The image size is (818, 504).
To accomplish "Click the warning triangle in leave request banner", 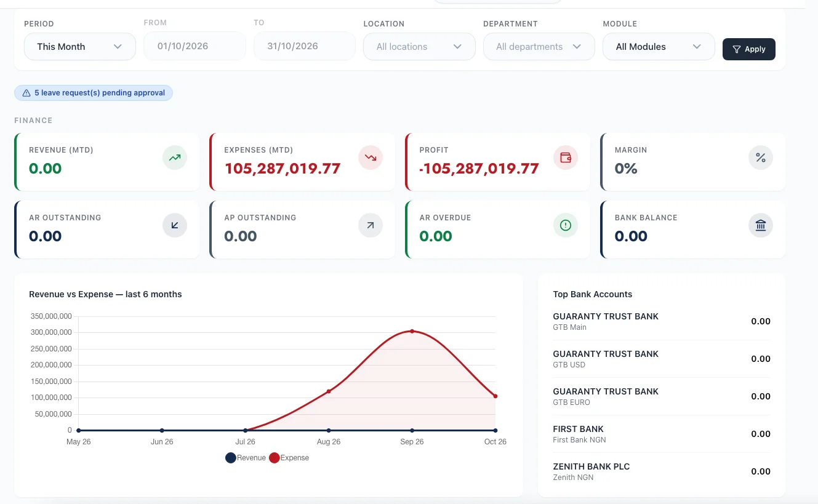I will (26, 93).
